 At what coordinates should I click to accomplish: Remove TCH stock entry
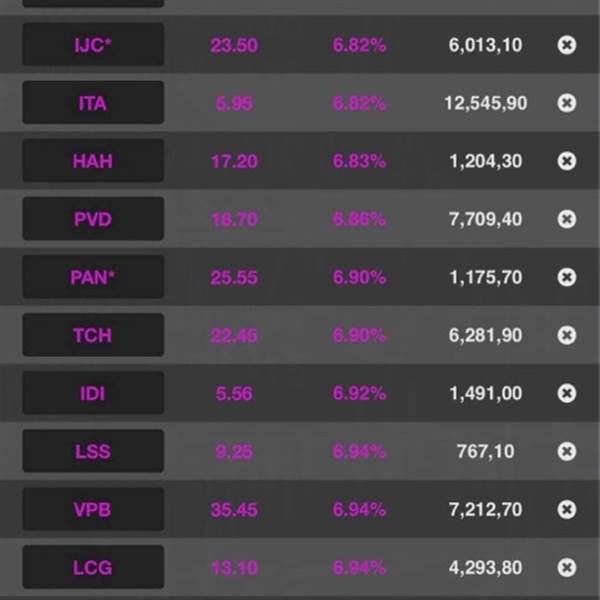click(567, 335)
